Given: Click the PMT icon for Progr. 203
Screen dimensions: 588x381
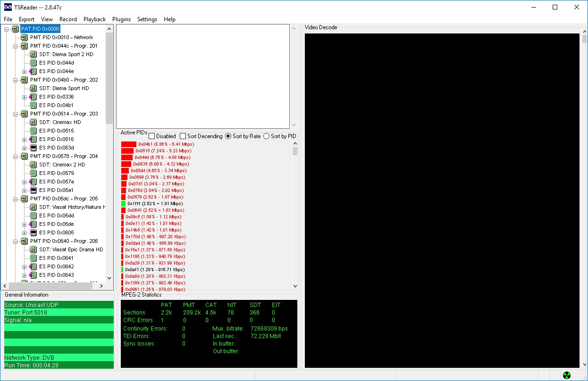Looking at the screenshot, I should click(24, 114).
